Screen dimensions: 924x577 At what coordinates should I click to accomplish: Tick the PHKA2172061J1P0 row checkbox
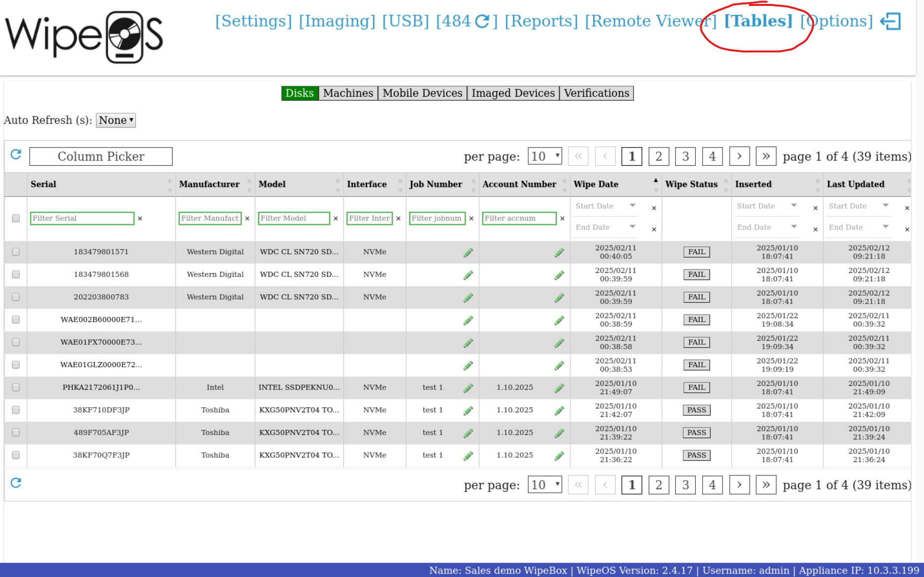(16, 387)
